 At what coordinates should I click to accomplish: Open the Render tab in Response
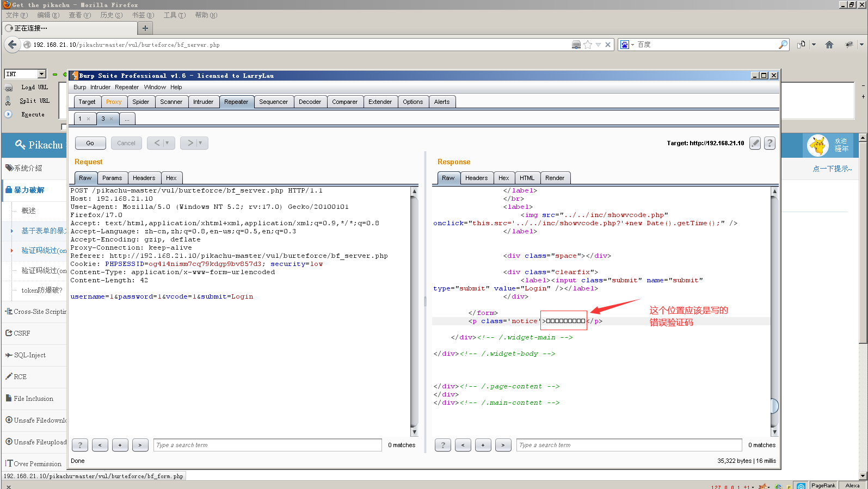[x=555, y=178]
